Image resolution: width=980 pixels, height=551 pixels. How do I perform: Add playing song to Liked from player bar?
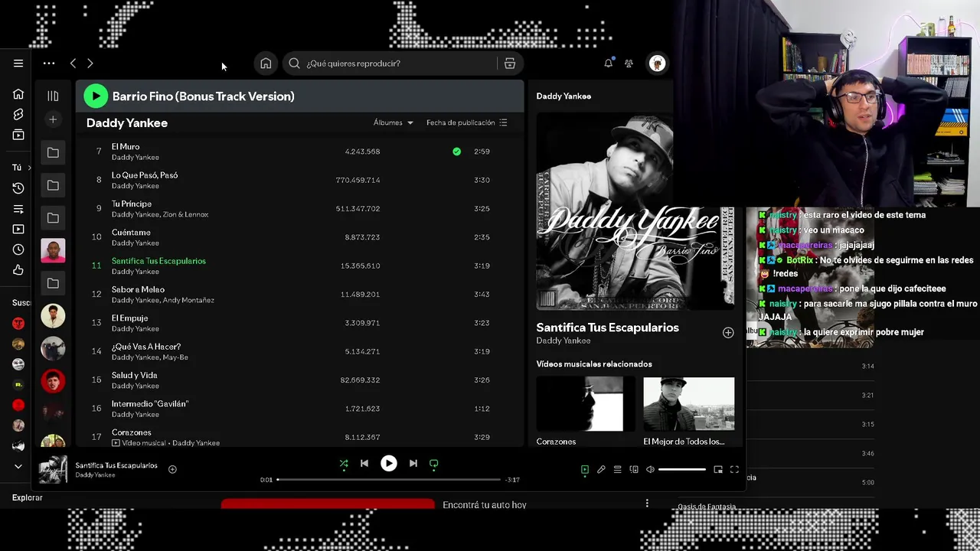[x=172, y=469]
